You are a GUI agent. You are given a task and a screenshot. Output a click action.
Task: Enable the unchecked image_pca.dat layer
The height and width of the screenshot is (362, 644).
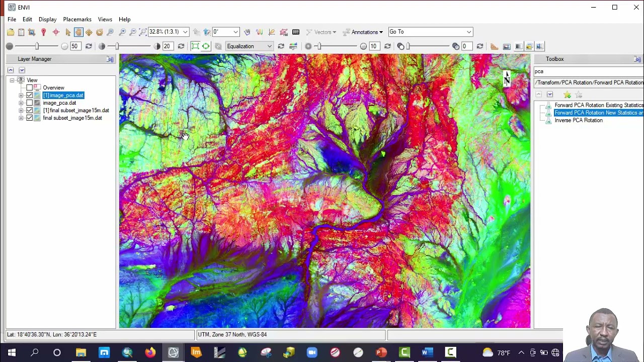(30, 103)
